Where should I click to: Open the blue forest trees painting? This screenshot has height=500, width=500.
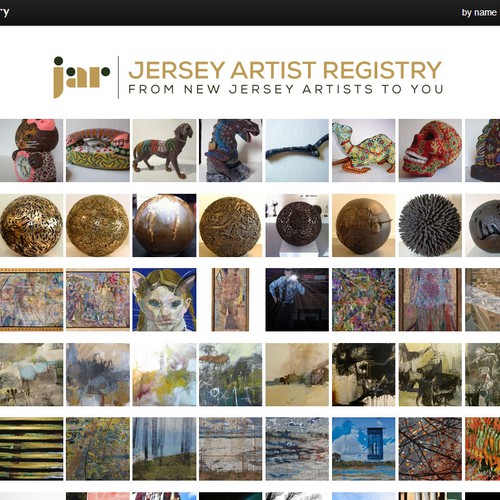pos(164,449)
